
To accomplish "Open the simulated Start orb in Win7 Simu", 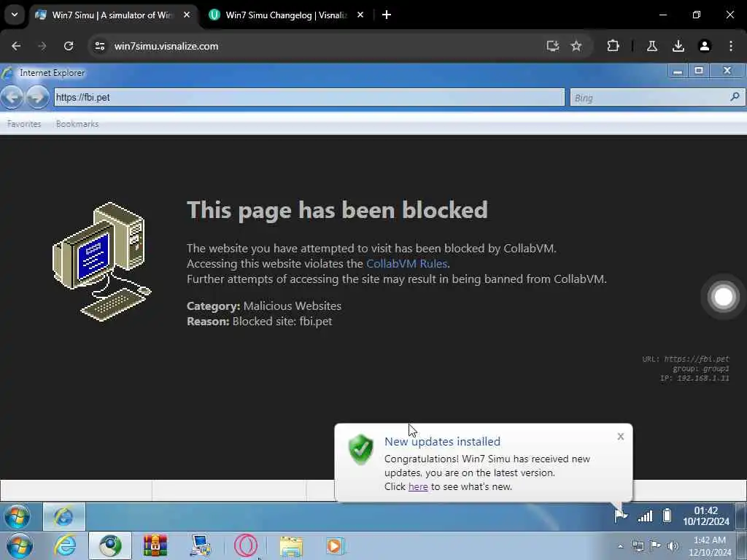I will pos(18,516).
